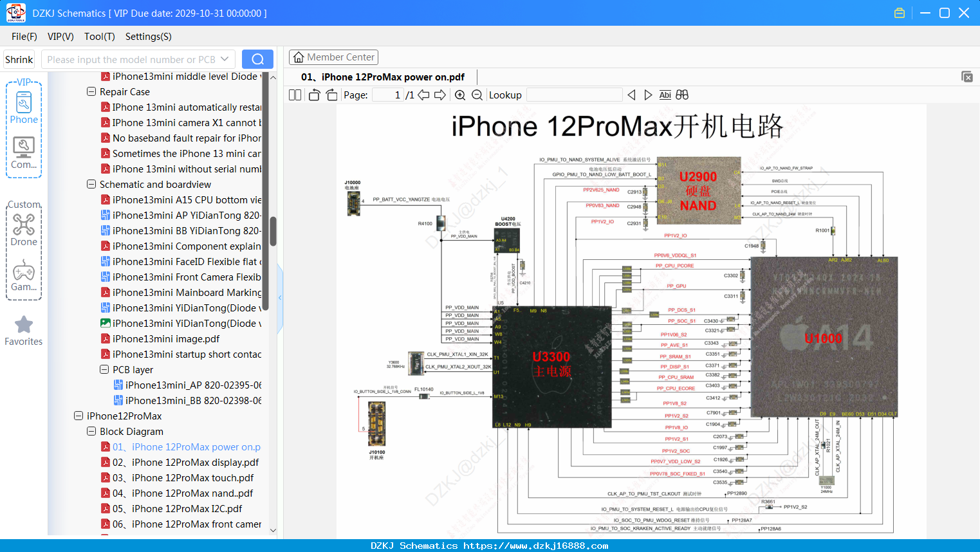Select the iPhone 12ProMax power on.pdf tab
980x552 pixels.
pyautogui.click(x=383, y=77)
